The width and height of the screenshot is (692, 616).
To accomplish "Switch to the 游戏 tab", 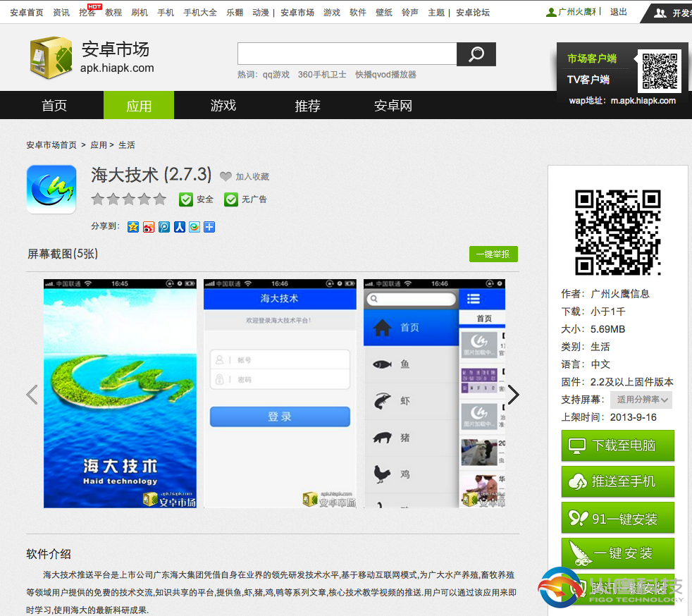I will point(223,104).
